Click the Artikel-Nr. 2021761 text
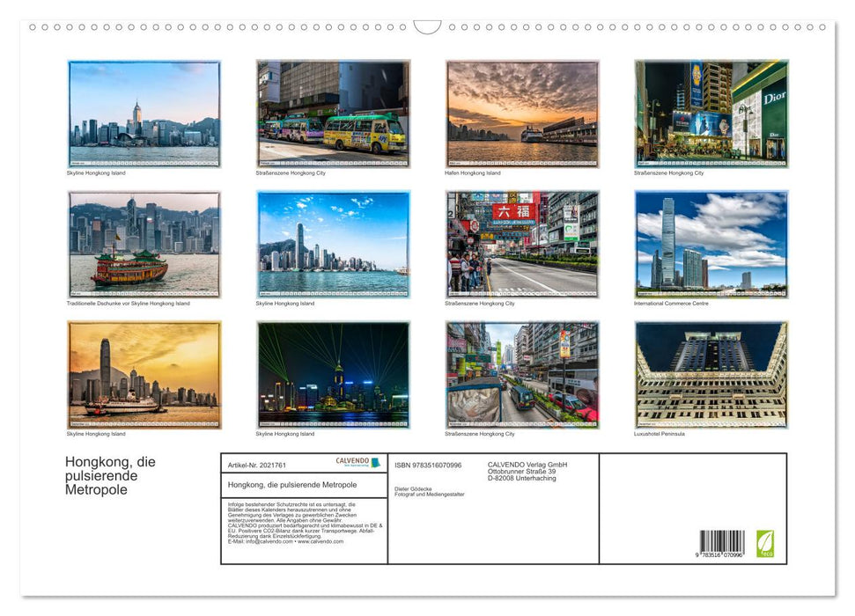The width and height of the screenshot is (855, 616). click(x=257, y=466)
